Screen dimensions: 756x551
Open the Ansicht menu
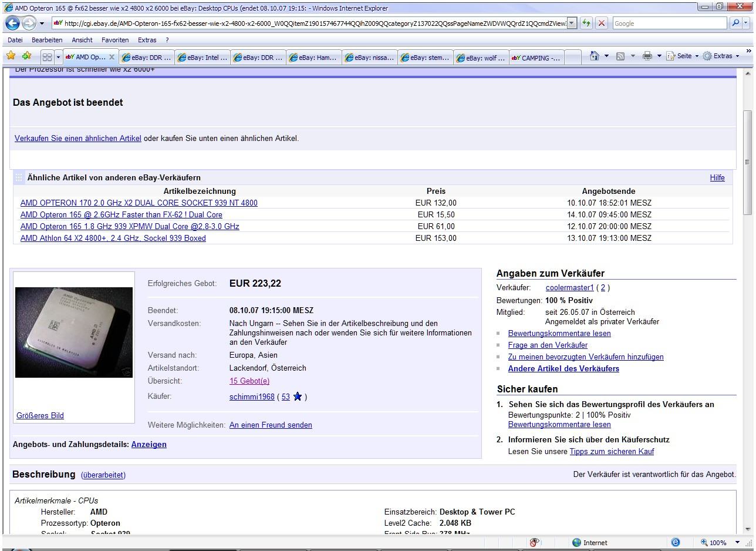82,40
